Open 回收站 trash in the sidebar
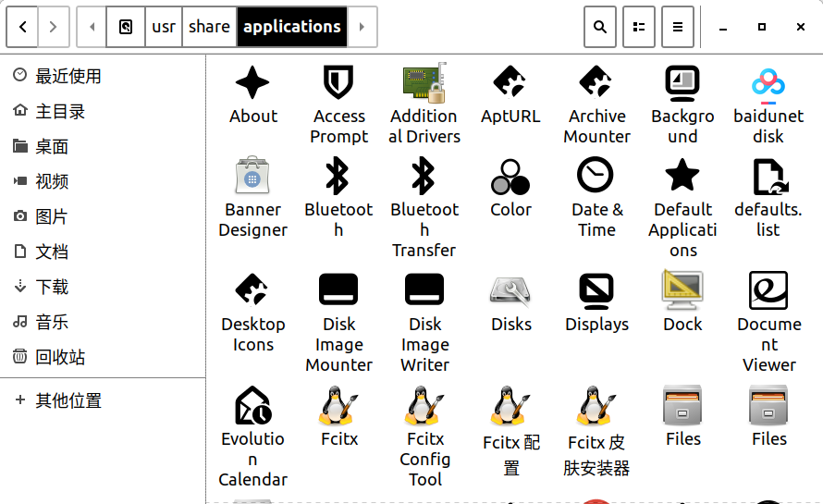 point(103,358)
